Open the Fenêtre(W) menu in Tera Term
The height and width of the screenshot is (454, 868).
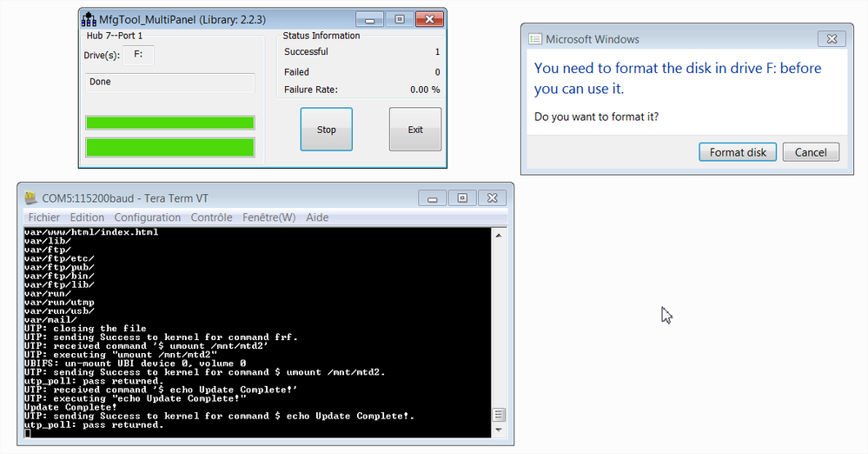(269, 217)
